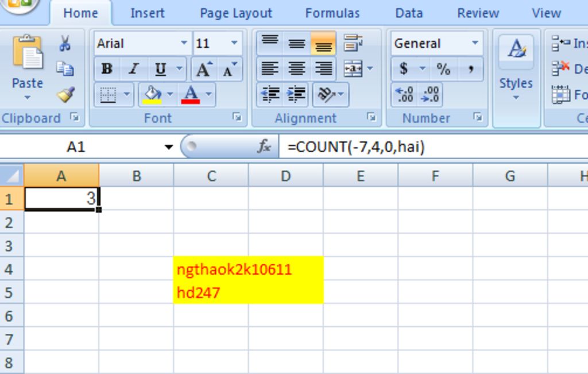Toggle Underline formatting
Image resolution: width=588 pixels, height=374 pixels.
(161, 69)
